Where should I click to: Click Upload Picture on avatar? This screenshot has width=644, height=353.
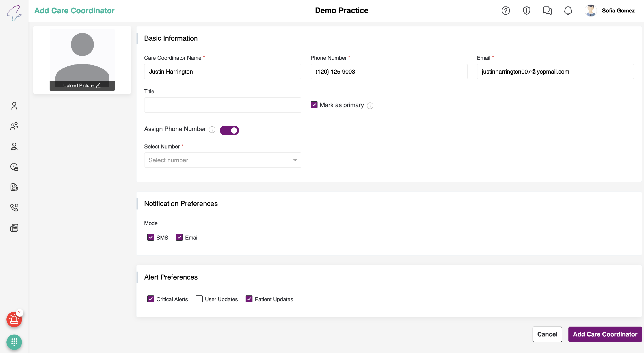82,86
